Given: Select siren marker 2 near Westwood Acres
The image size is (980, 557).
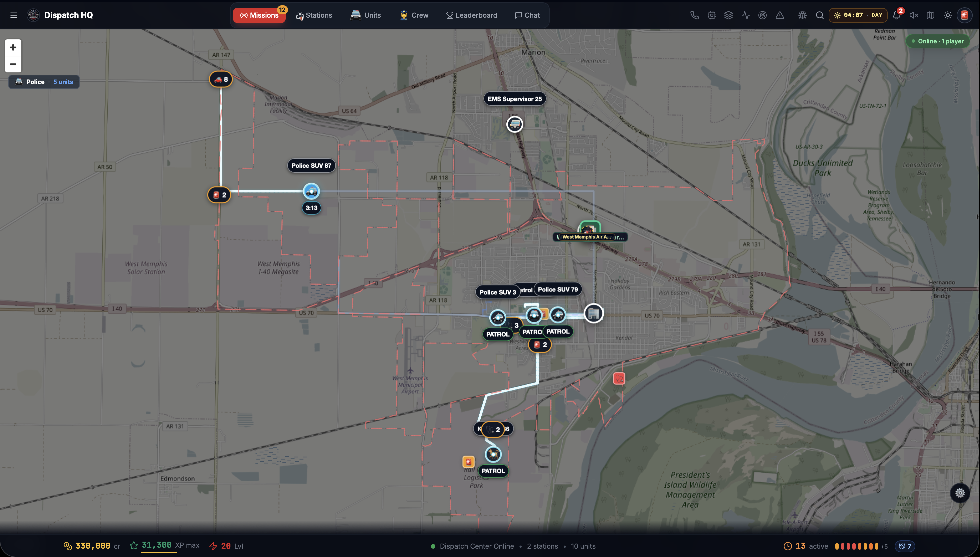Looking at the screenshot, I should (x=540, y=345).
